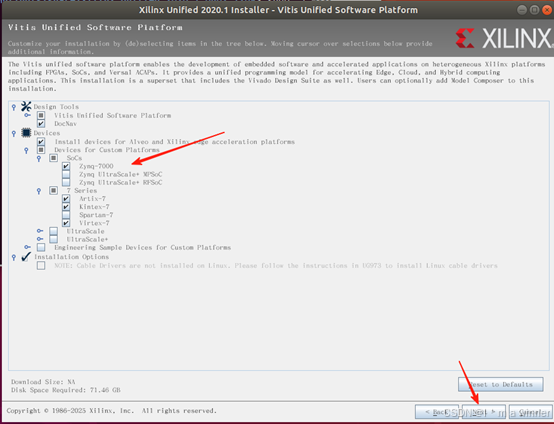Toggle the SoCs group checkbox
Screen dimensions: 554x424
[53, 158]
